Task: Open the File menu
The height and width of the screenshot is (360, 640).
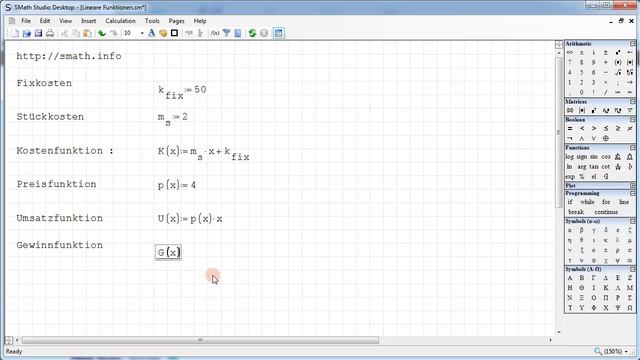Action: [26, 21]
